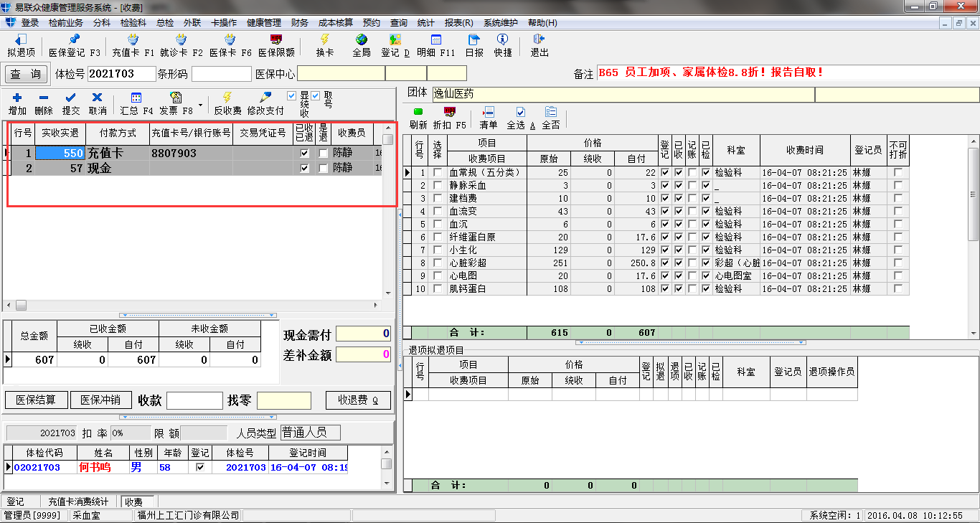Open the 健康管理 menu
980x523 pixels.
click(264, 23)
